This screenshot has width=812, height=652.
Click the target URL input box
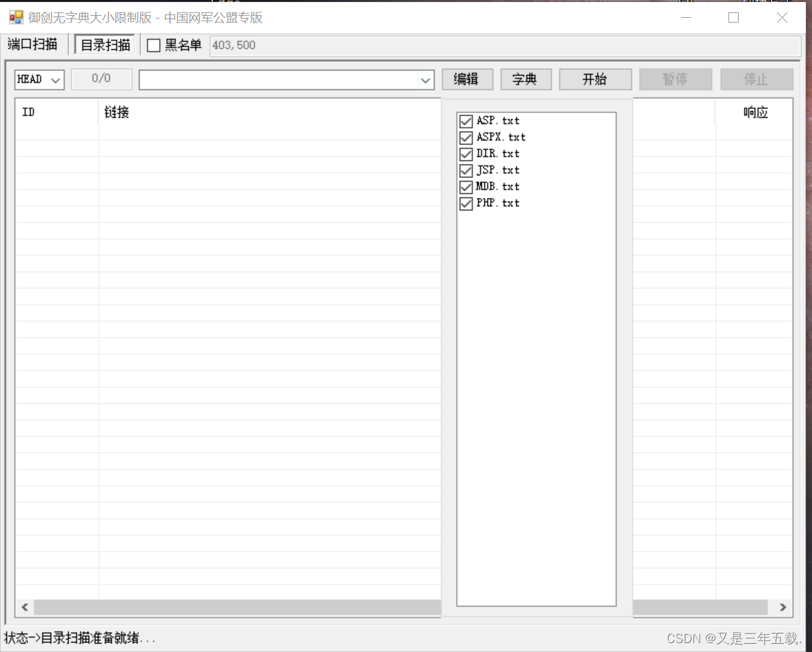(279, 80)
